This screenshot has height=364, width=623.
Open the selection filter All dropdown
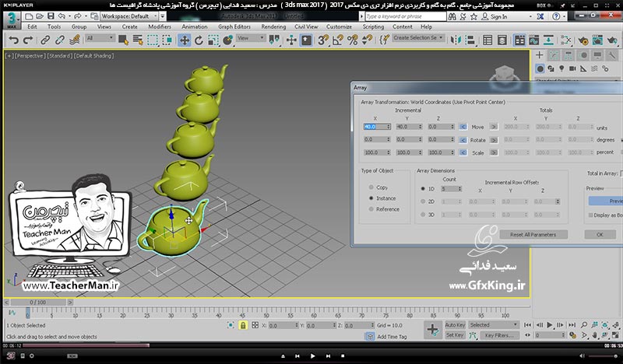click(100, 38)
